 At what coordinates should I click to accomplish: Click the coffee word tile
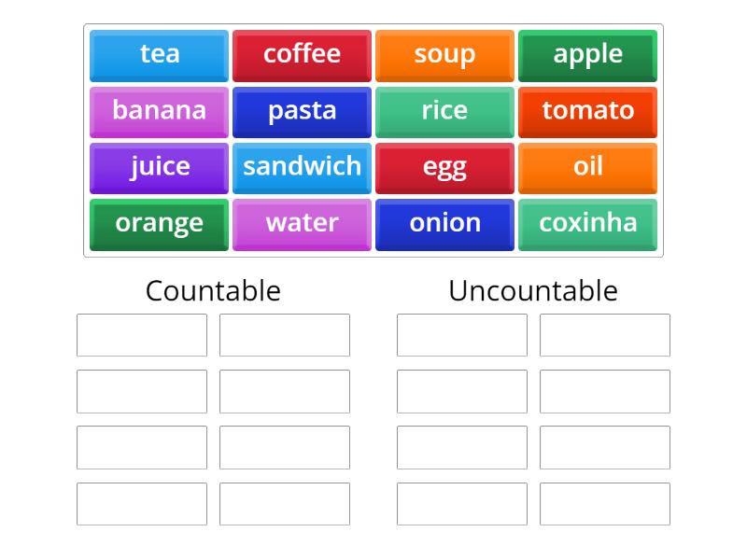[x=302, y=54]
